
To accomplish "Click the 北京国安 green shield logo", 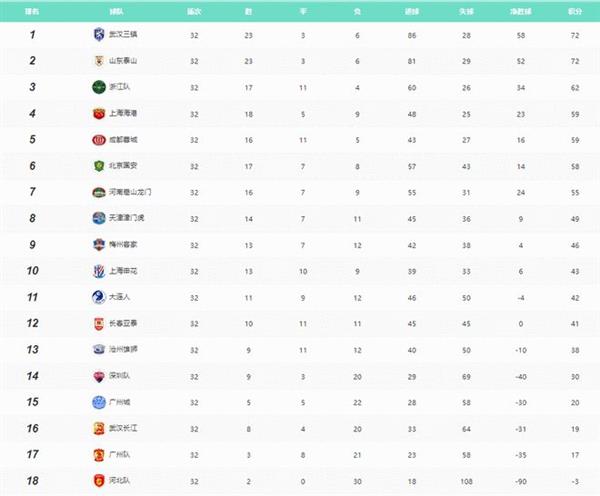I will click(99, 166).
